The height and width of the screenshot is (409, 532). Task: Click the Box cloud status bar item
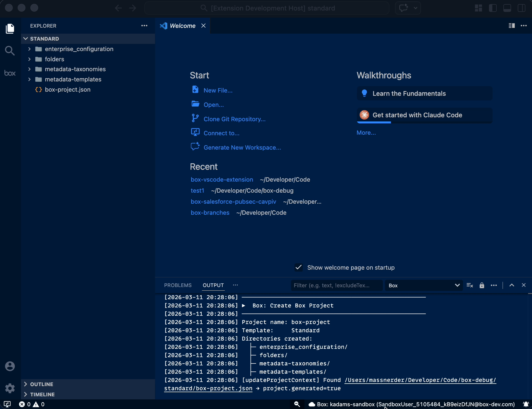pyautogui.click(x=412, y=404)
